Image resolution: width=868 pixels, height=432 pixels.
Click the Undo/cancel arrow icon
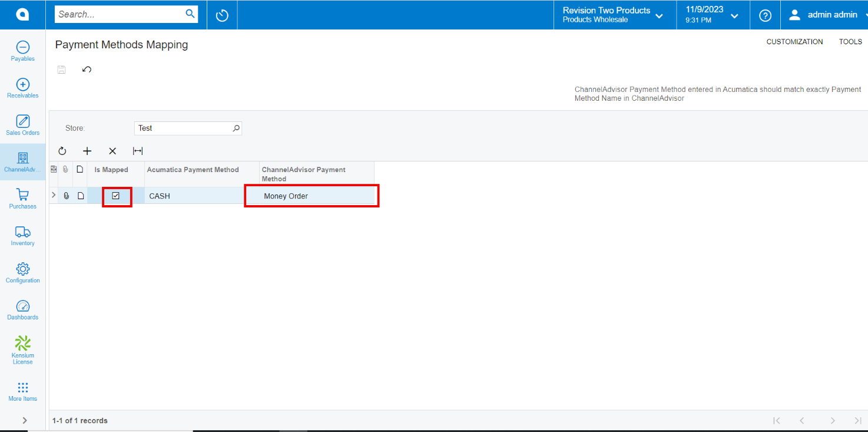(87, 70)
